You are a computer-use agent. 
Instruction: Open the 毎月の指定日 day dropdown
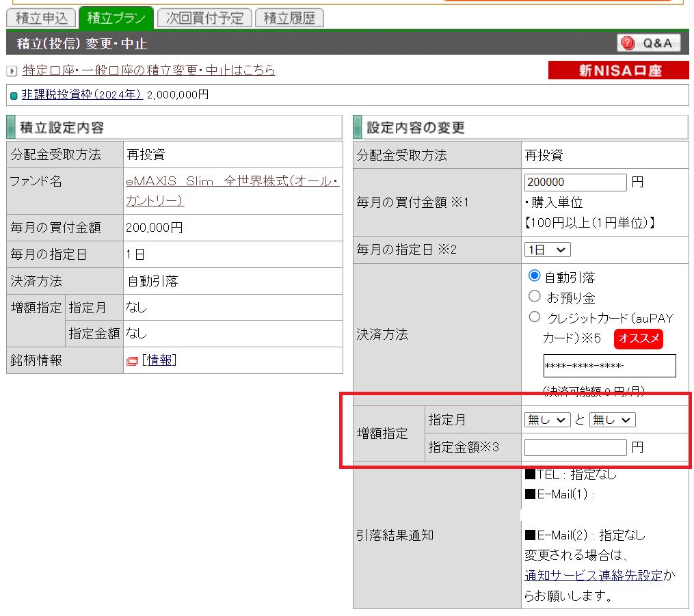coord(547,250)
